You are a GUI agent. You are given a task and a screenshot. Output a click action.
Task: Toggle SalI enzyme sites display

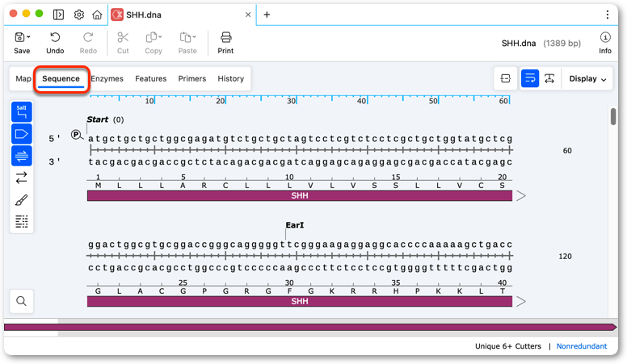(x=22, y=112)
